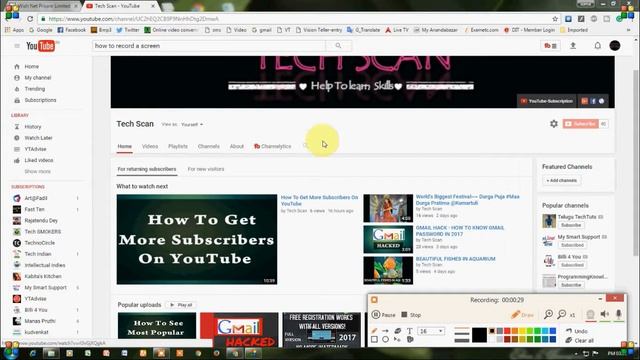This screenshot has width=640, height=360.
Task: Toggle system sound speaker in recorder
Action: coord(604,314)
